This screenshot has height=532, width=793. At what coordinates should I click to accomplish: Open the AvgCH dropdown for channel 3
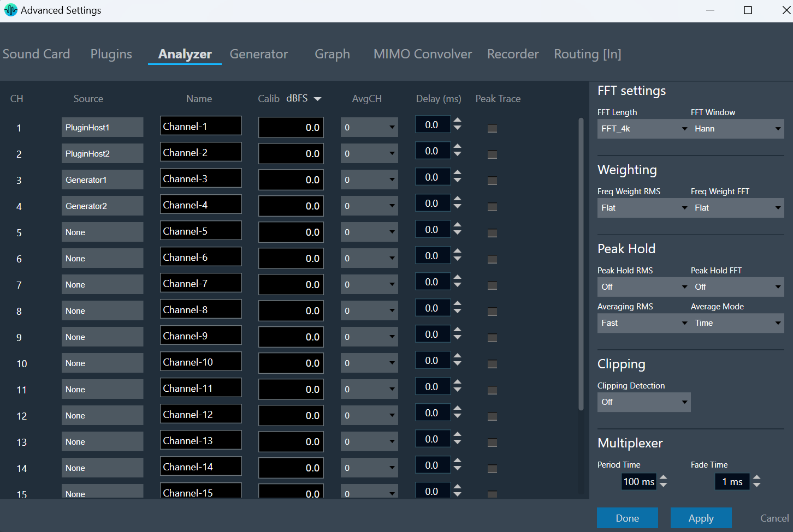(369, 180)
